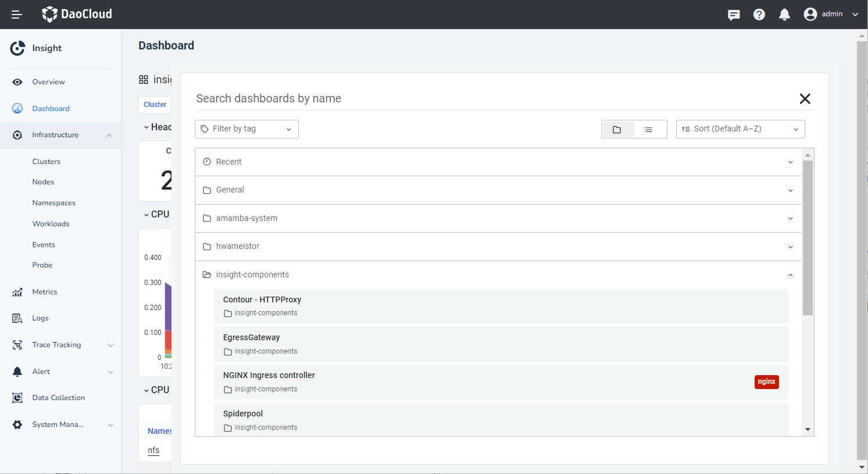
Task: Switch to folder view layout
Action: pos(617,129)
